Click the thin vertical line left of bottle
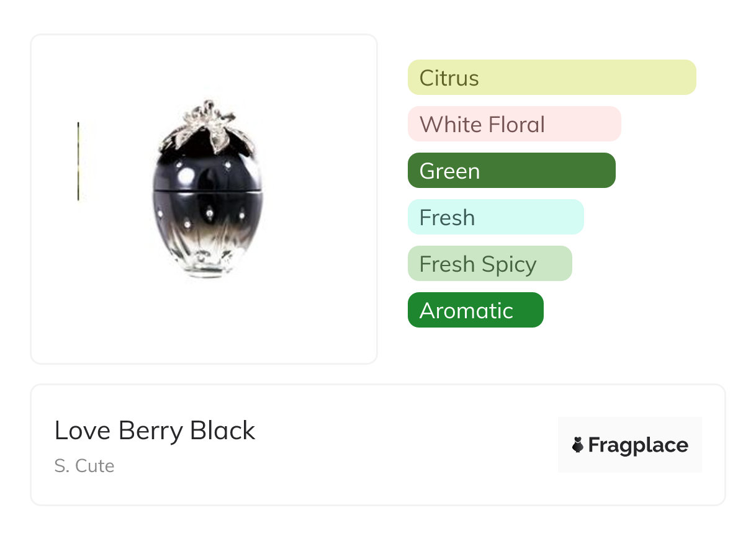This screenshot has width=756, height=536. [78, 161]
